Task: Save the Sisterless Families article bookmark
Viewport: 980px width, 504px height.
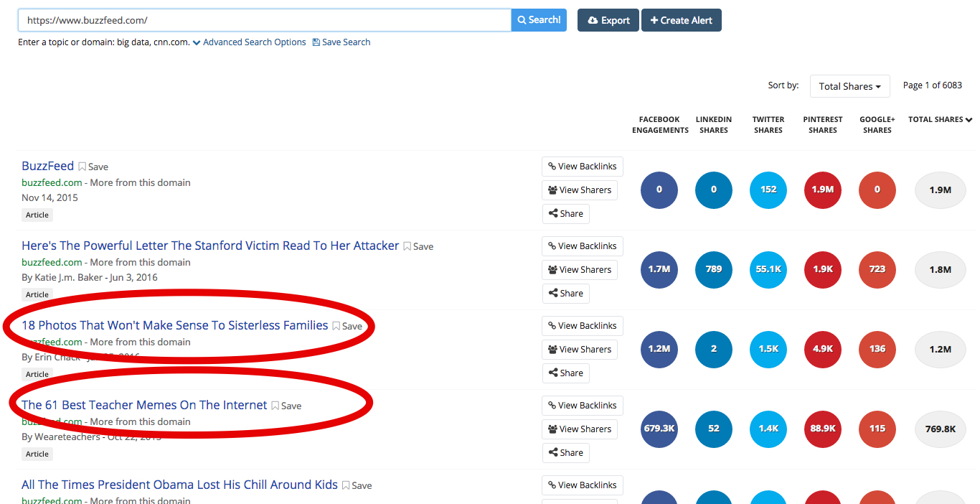Action: tap(347, 326)
